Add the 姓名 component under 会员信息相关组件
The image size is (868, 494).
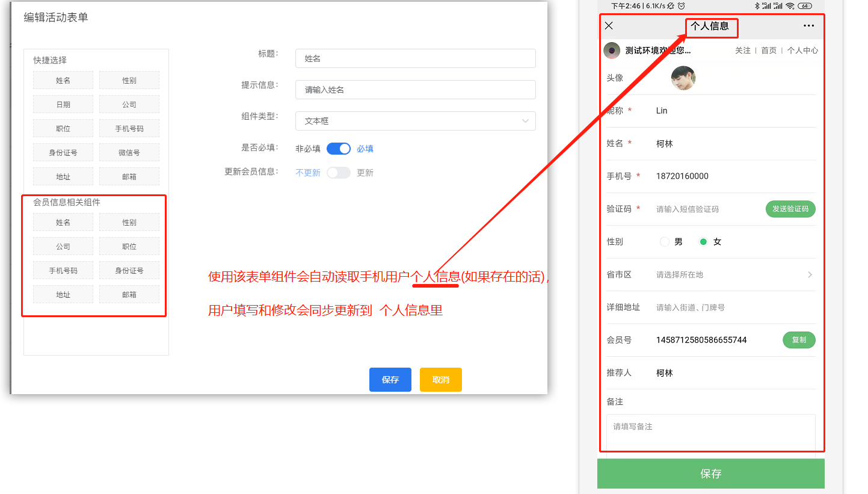click(63, 222)
